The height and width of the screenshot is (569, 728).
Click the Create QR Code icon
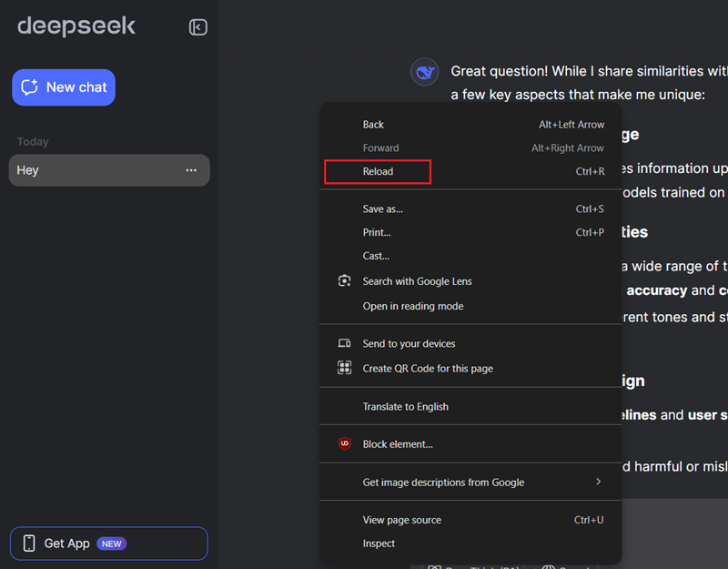click(344, 368)
